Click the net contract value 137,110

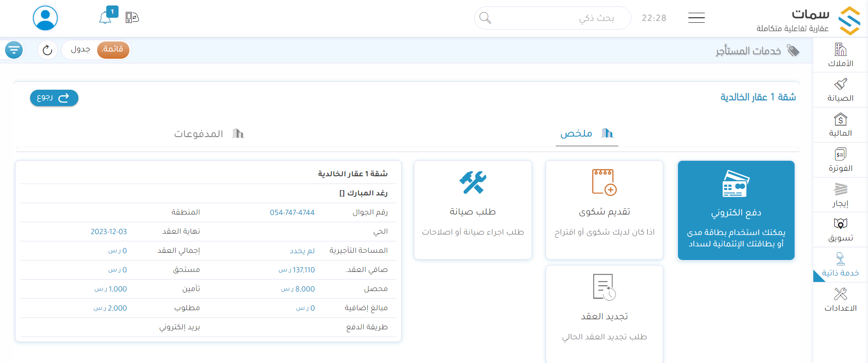tap(297, 270)
